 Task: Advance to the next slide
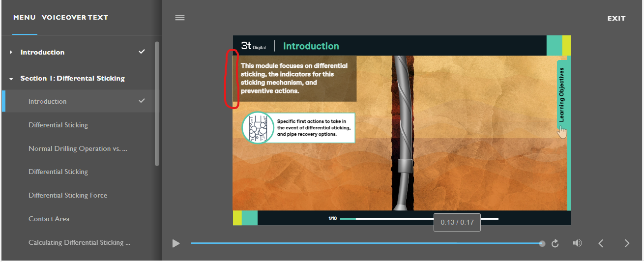(627, 243)
